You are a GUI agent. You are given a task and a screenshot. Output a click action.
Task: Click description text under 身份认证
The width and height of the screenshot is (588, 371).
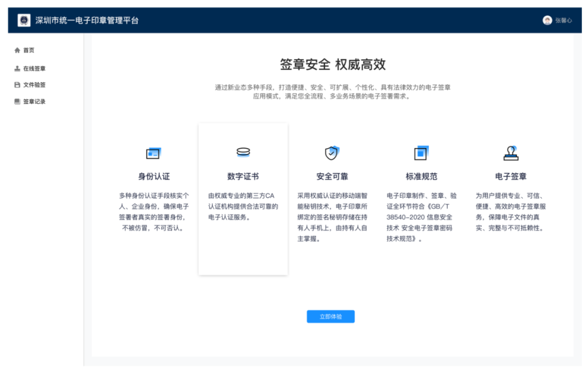154,212
